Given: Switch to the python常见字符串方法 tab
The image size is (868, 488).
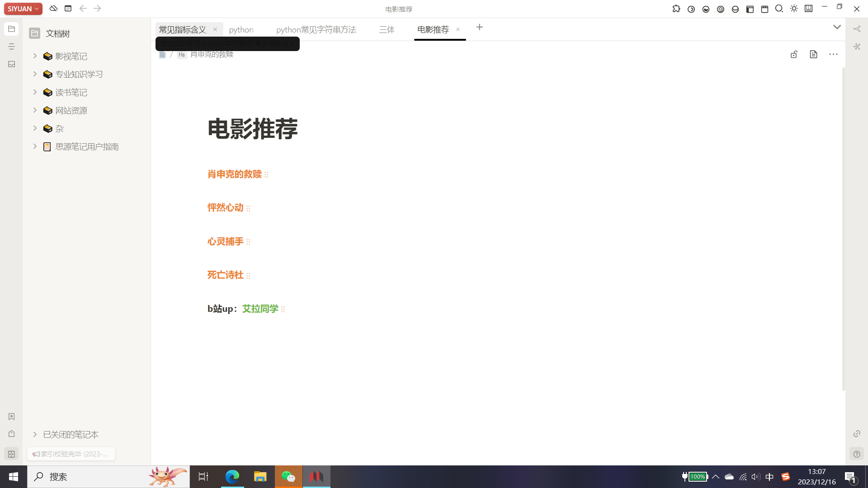Looking at the screenshot, I should (316, 29).
